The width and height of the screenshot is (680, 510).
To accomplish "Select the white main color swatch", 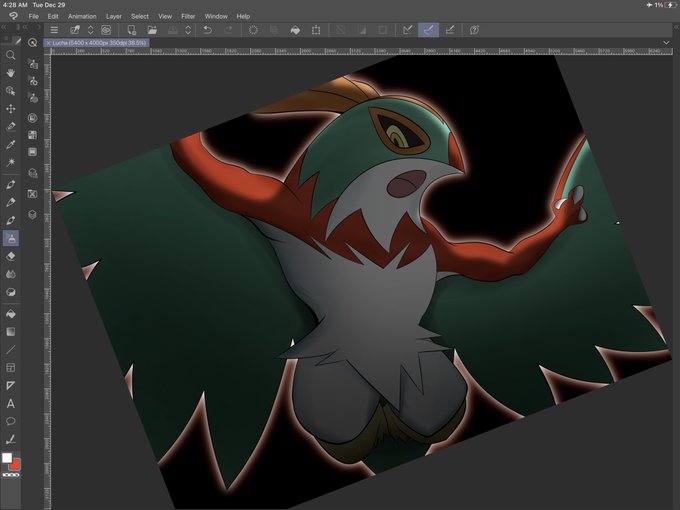I will pyautogui.click(x=7, y=458).
